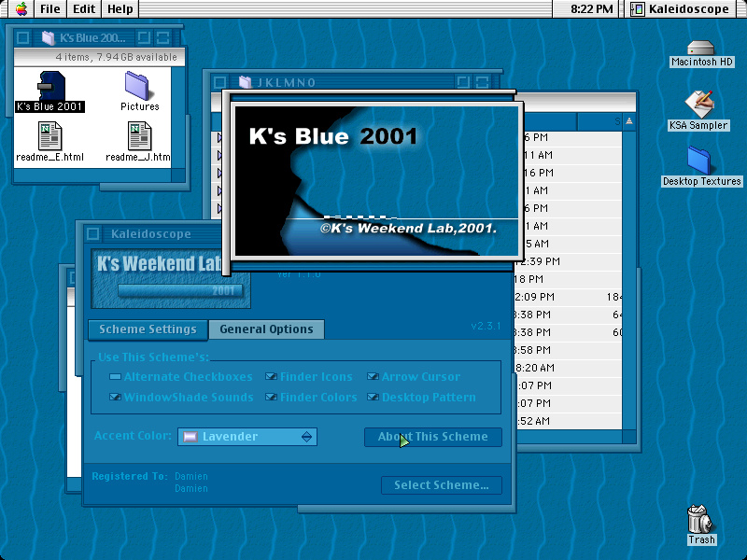Click the '4 items, 7.94 GB available' status text
Image resolution: width=747 pixels, height=560 pixels.
116,57
